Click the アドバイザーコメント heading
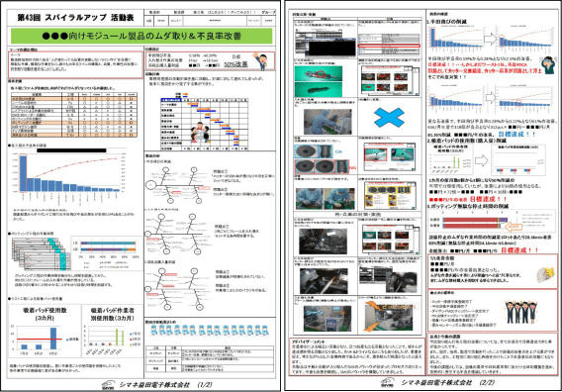562x392 pixels. (309, 342)
